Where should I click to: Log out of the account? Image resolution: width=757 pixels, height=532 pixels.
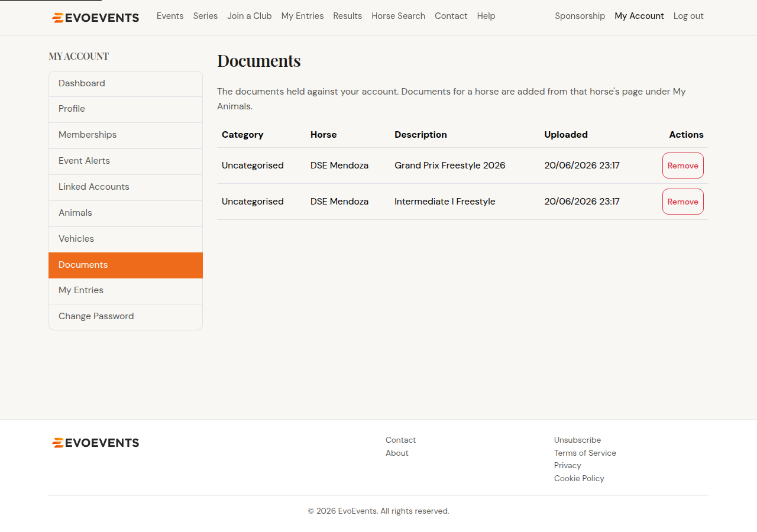click(x=688, y=16)
